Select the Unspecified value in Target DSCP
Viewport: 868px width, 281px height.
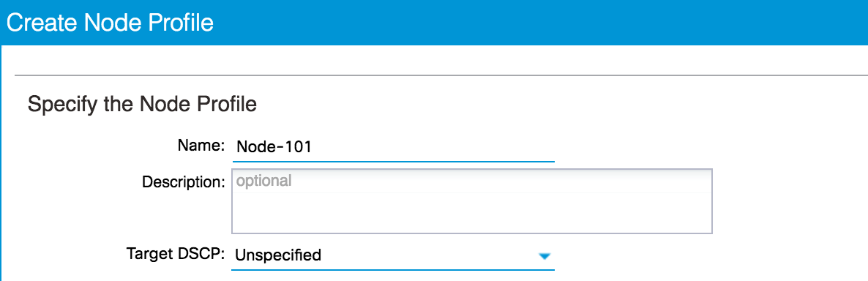pyautogui.click(x=278, y=255)
